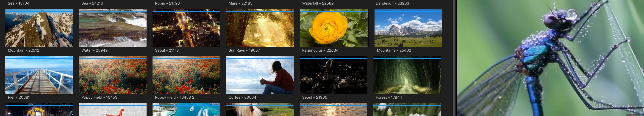Screen dimensions: 644x116
Task: Select the yellow Ranunculus - 22634 clip
Action: pyautogui.click(x=334, y=28)
